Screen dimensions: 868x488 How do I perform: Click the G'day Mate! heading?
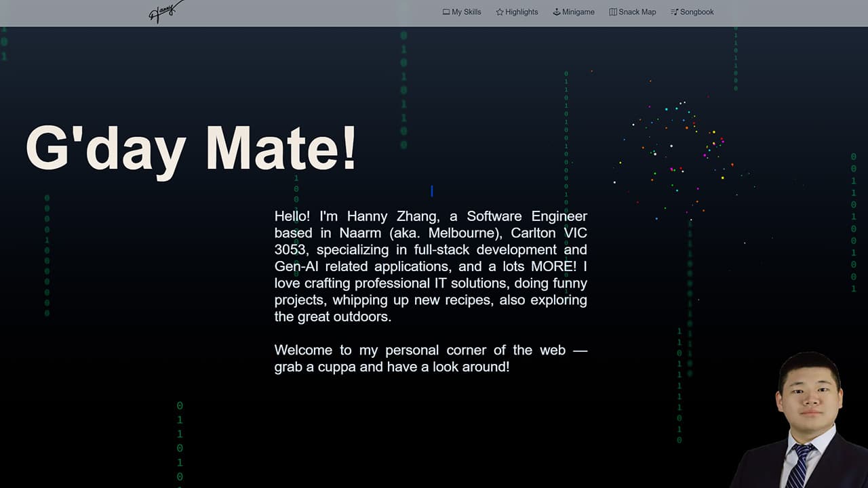(191, 148)
